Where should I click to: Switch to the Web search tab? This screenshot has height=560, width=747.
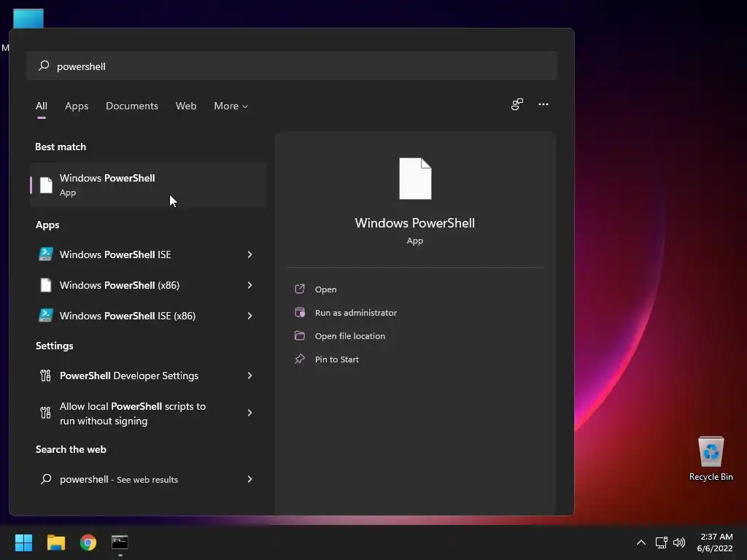pyautogui.click(x=186, y=106)
